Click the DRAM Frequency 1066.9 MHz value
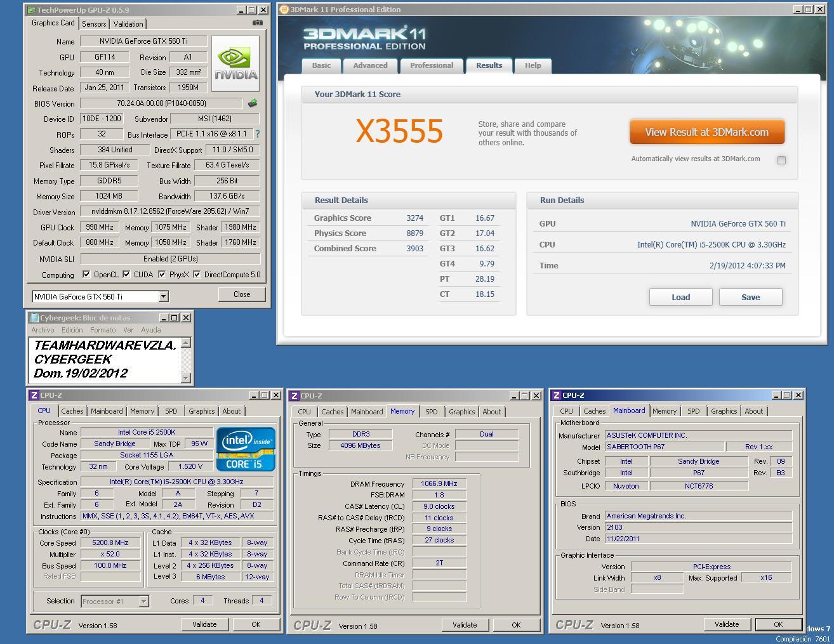834x644 pixels. pos(439,483)
